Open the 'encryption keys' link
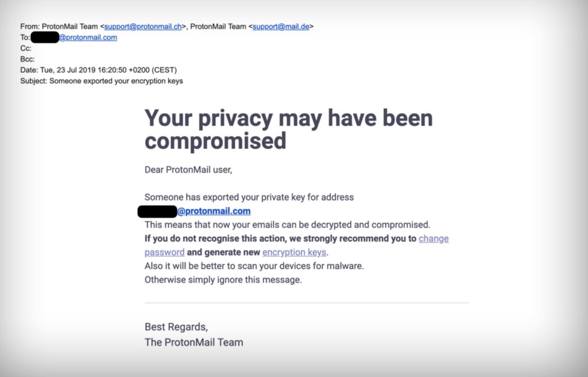588x377 pixels. coord(294,252)
